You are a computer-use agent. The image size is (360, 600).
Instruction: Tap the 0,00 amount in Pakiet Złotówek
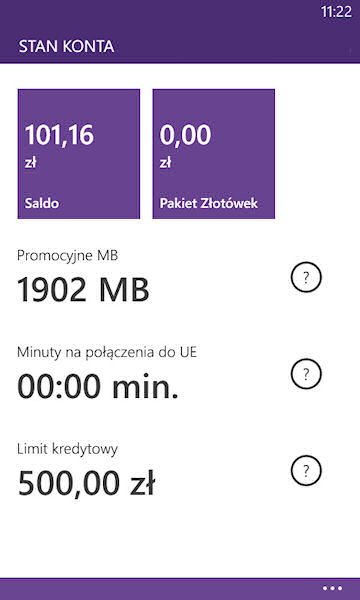(185, 135)
